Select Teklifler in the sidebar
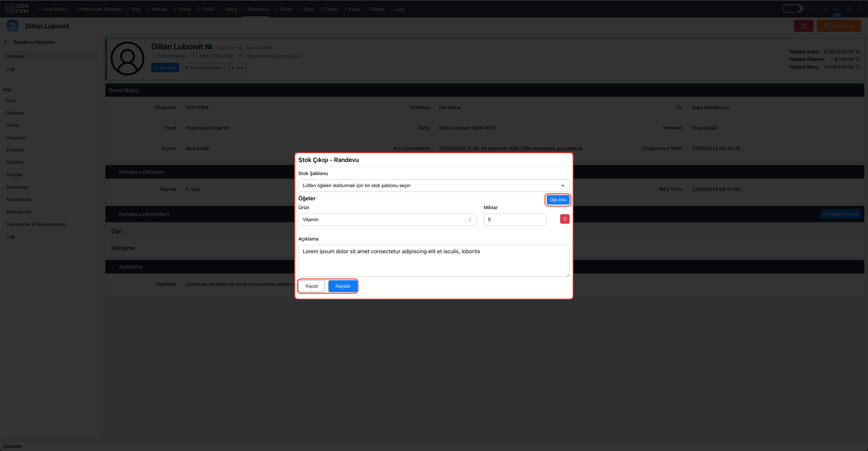Viewport: 868px width, 451px height. pos(15,162)
